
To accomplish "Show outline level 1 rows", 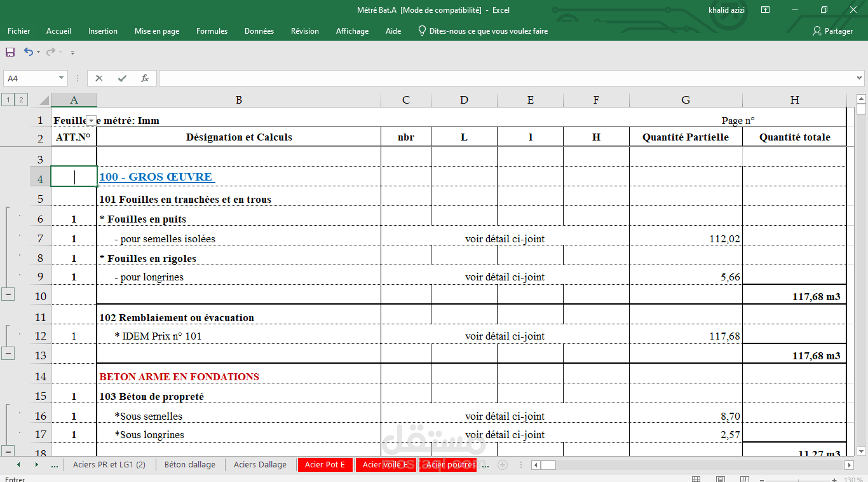I will 8,99.
